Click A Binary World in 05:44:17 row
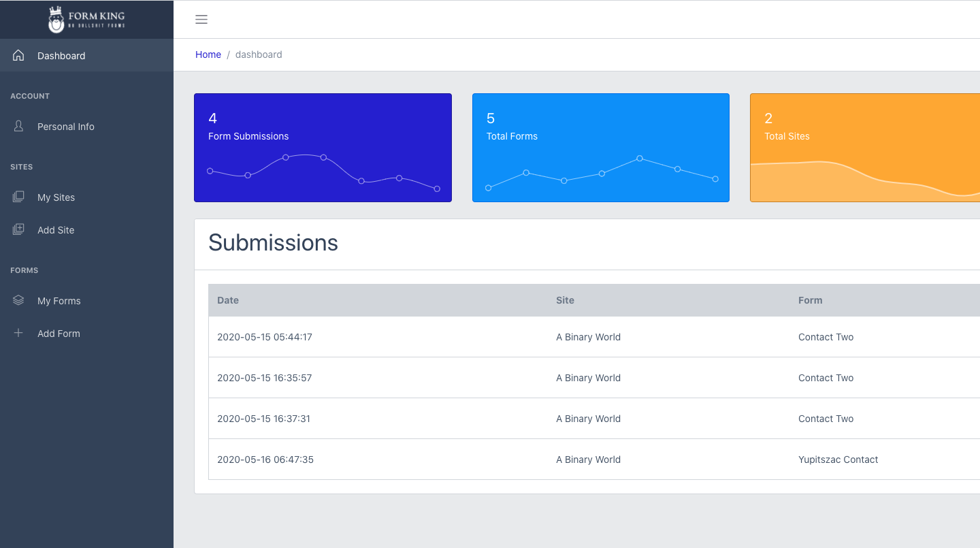Viewport: 980px width, 548px height. click(588, 337)
